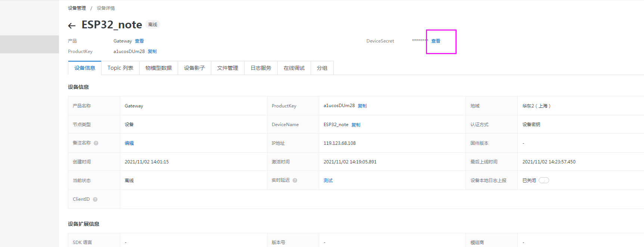
Task: Click creation time 2021/11/02 14:01:15
Action: coord(147,162)
